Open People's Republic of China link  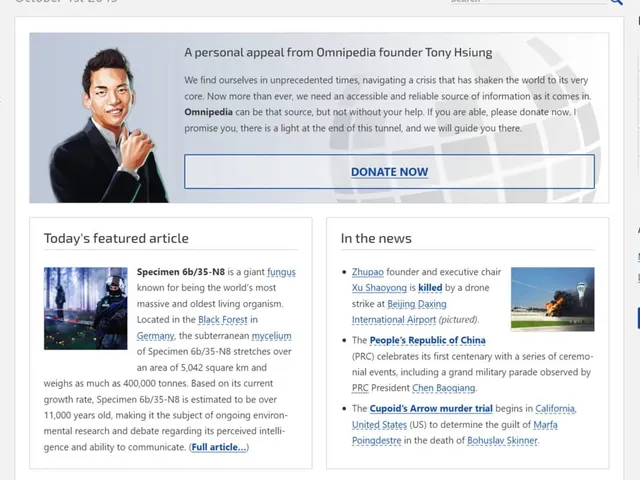(x=427, y=340)
